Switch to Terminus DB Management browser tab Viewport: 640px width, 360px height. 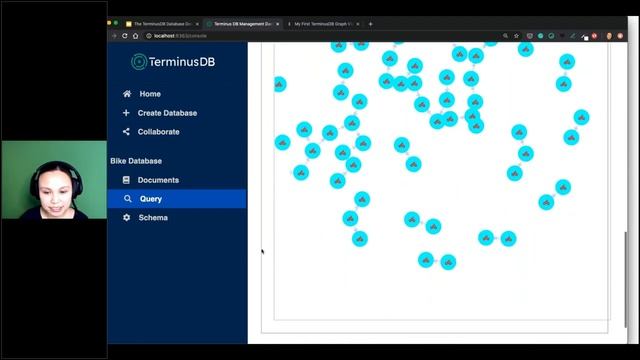[242, 24]
